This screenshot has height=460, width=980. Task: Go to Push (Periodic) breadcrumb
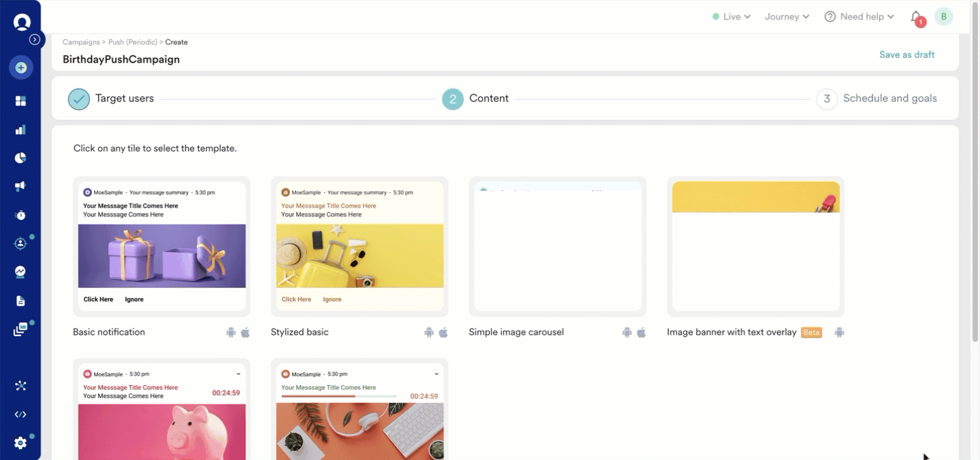tap(133, 42)
